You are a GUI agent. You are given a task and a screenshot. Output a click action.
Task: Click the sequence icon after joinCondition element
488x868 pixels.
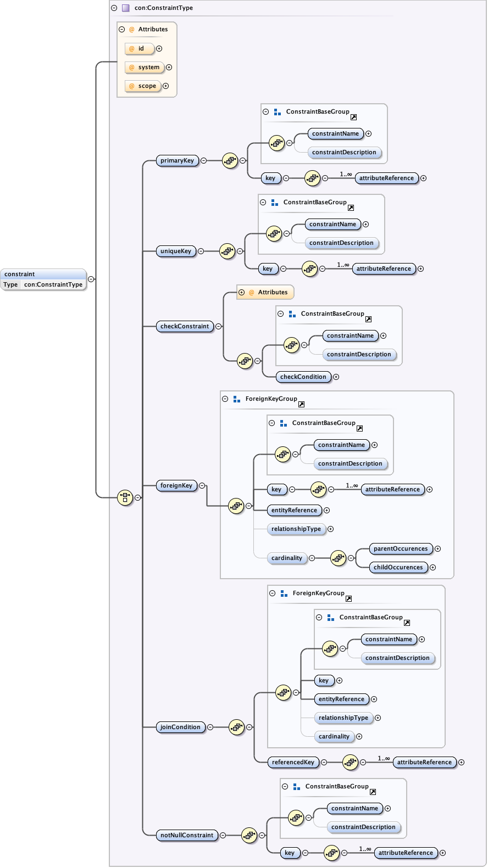click(236, 727)
